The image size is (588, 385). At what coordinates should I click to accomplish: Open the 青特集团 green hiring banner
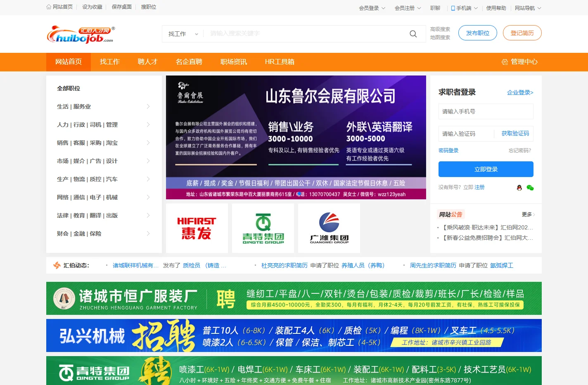(294, 371)
